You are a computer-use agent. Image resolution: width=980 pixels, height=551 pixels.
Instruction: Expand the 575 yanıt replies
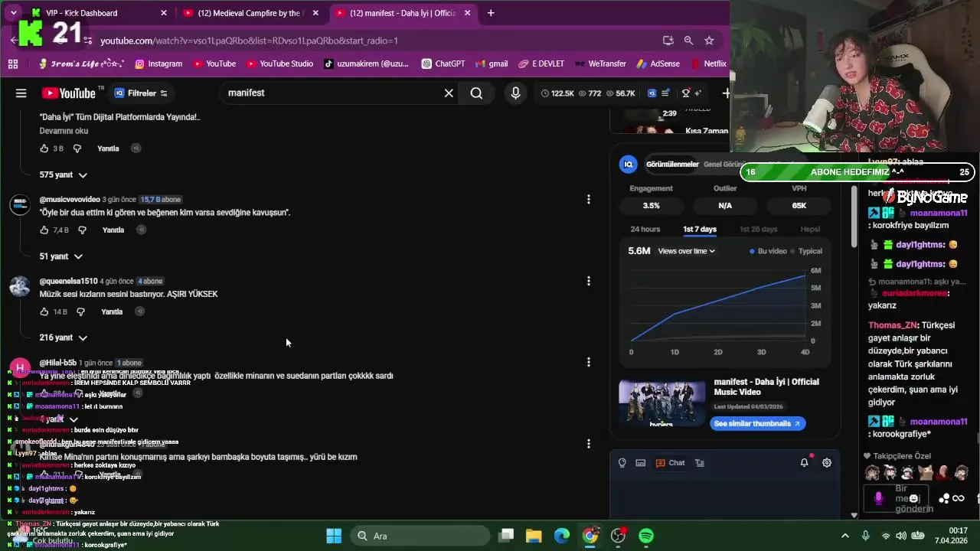coord(64,175)
